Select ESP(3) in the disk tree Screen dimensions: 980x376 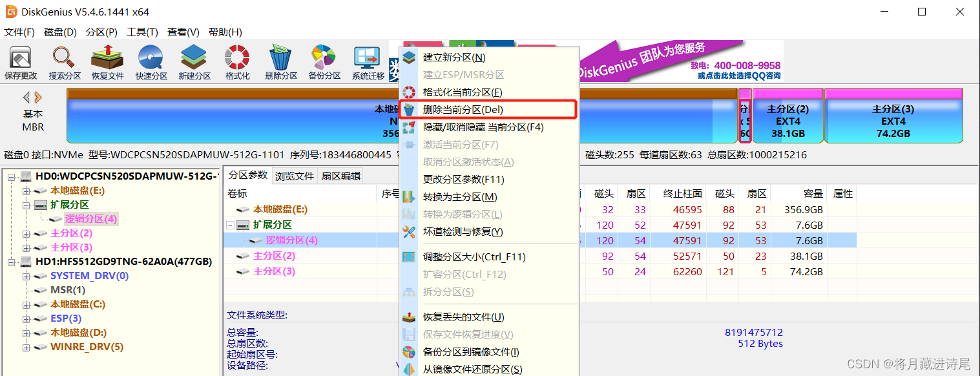(x=66, y=319)
